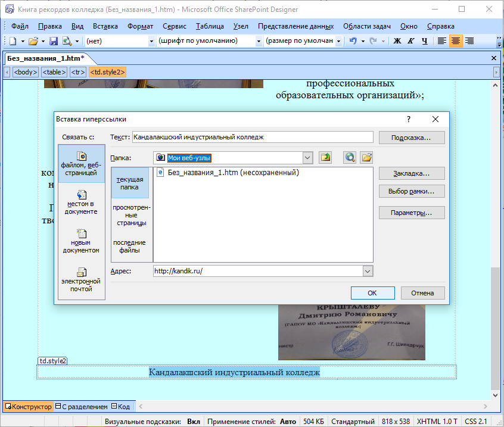Viewport: 504px width, 427px height.
Task: Click the Preview in Browser icon
Action: coord(67,41)
